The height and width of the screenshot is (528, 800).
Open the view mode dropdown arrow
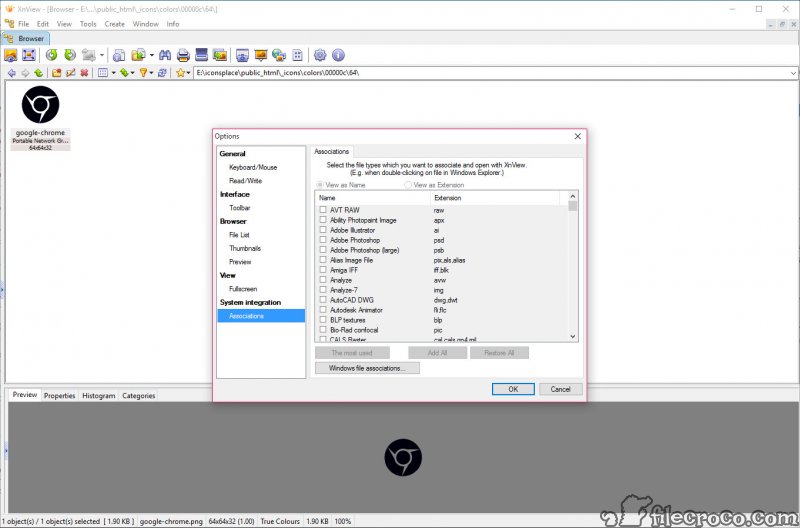click(x=113, y=73)
